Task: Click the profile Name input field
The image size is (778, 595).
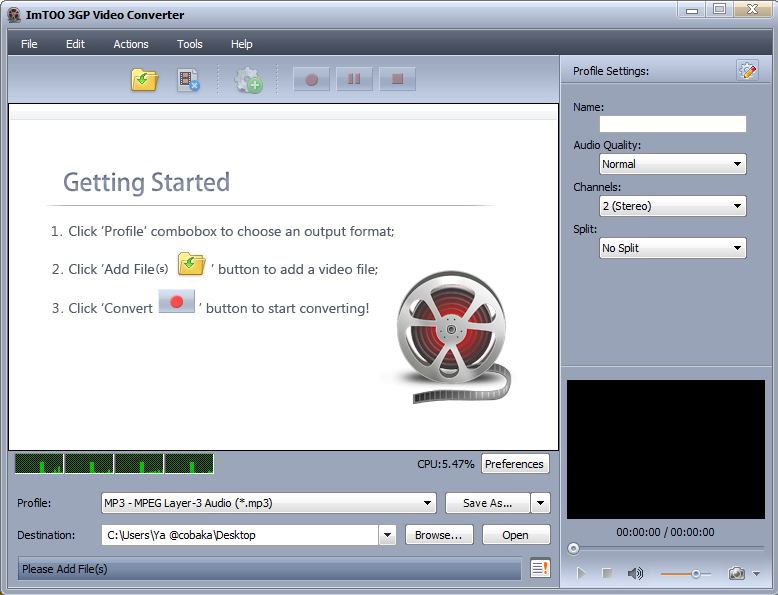Action: [672, 124]
